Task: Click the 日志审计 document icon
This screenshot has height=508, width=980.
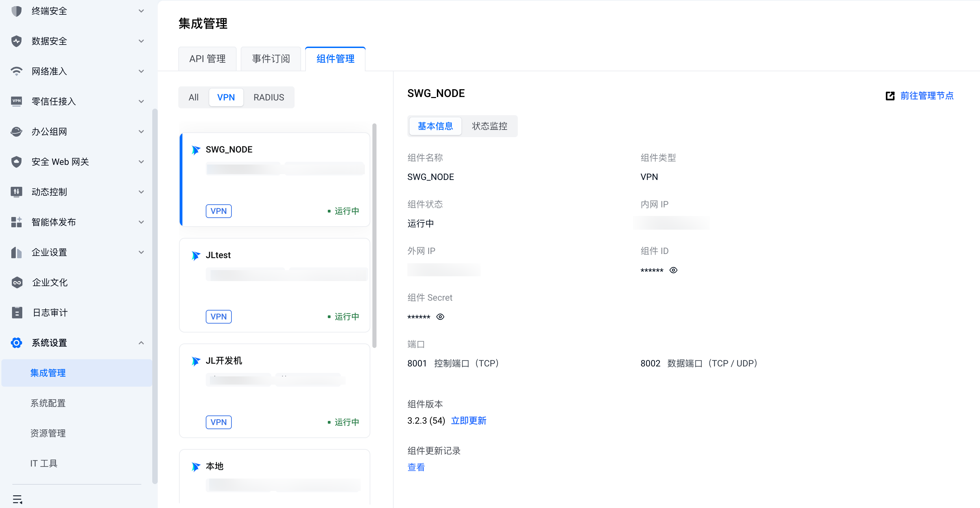Action: 17,313
